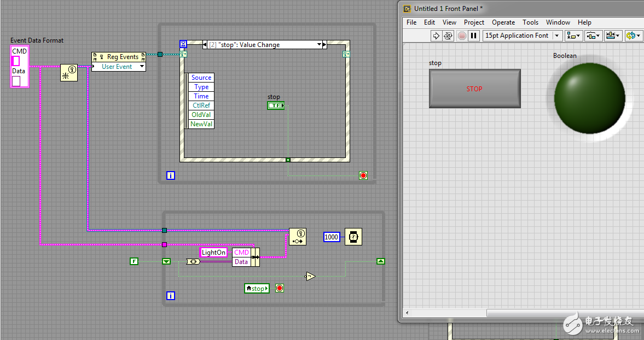
Task: Select the Type event data node
Action: (x=201, y=87)
